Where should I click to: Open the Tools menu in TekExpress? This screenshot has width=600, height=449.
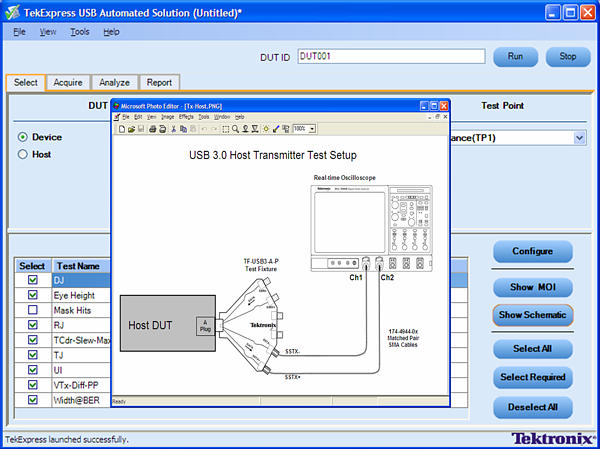[79, 31]
